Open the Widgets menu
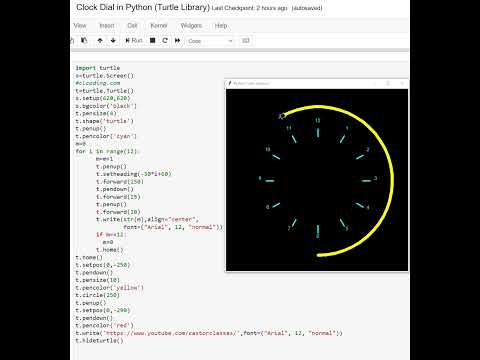 click(x=191, y=26)
